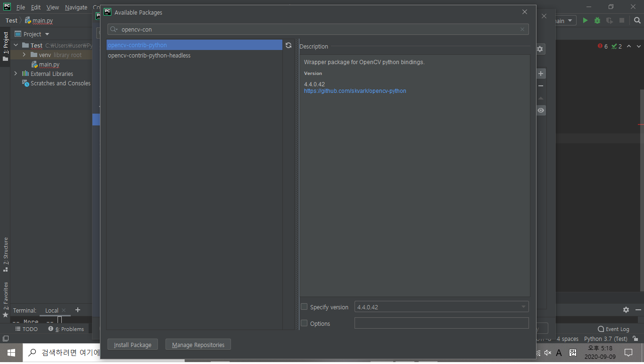
Task: Open Windows notification center icon
Action: click(628, 353)
